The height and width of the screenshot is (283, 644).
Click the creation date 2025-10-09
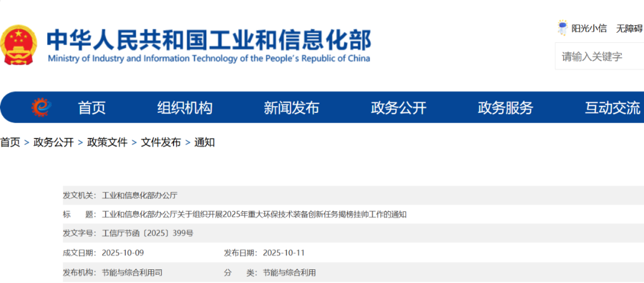pyautogui.click(x=123, y=252)
